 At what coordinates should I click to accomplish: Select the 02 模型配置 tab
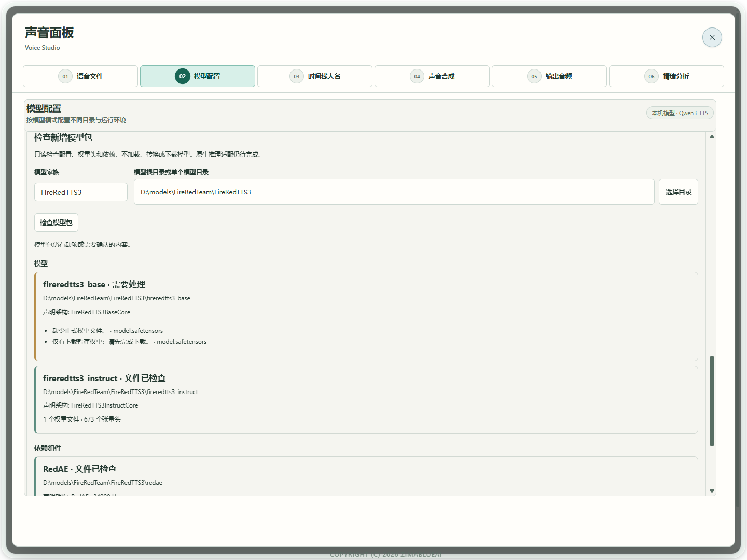pos(198,76)
